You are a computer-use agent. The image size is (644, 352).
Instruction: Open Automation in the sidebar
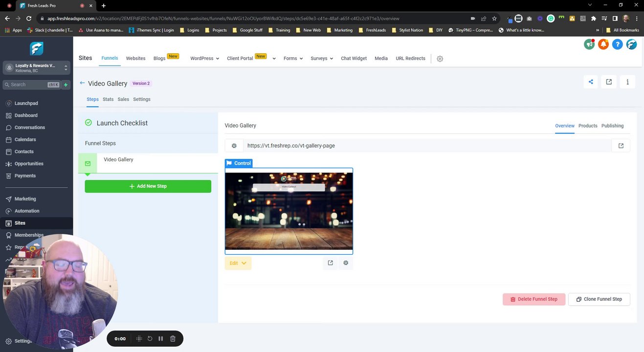(27, 211)
